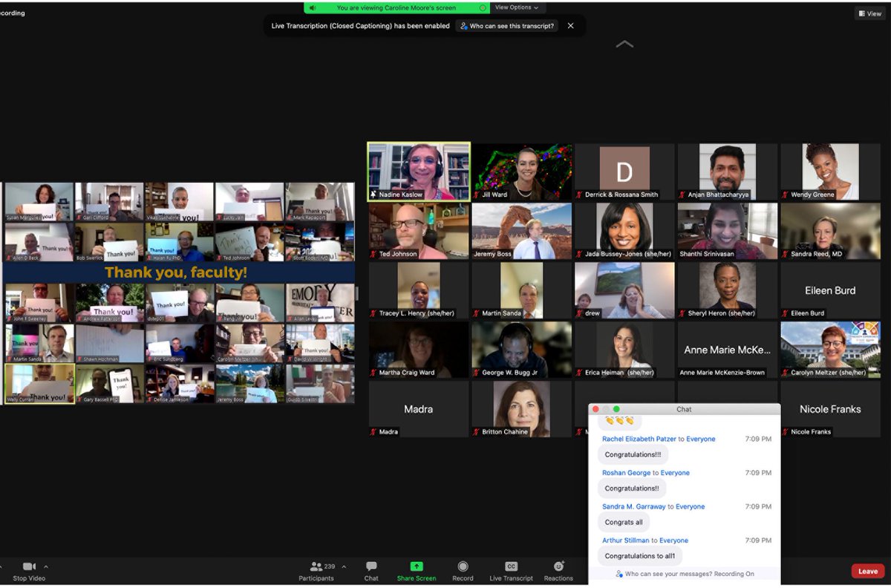This screenshot has width=891, height=588.
Task: Click muted mic icon beside Eileen Burd name
Action: coord(785,313)
